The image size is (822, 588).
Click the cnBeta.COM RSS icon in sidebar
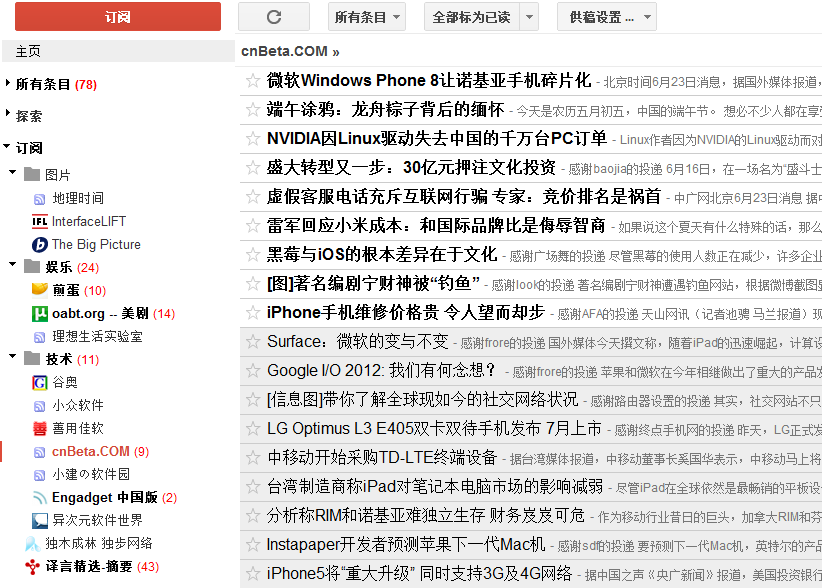(39, 452)
